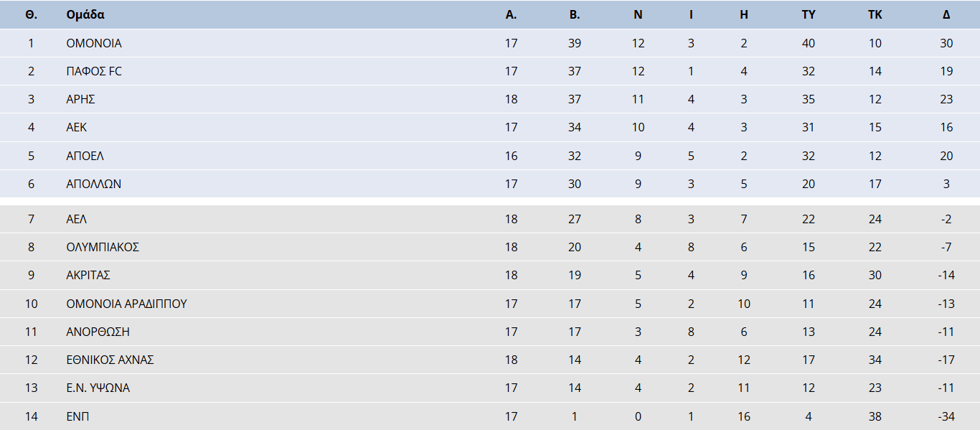The image size is (980, 430).
Task: Click the ΕΝΠ team name in last place
Action: pos(77,416)
